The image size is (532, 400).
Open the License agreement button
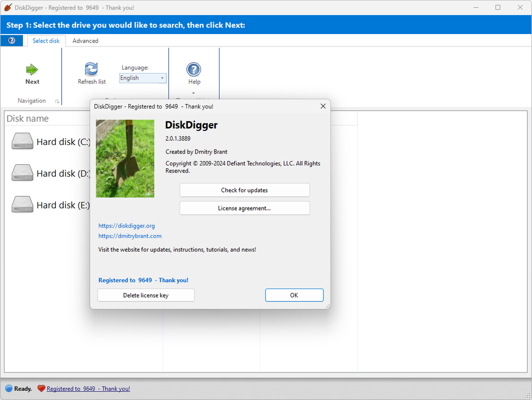[244, 208]
